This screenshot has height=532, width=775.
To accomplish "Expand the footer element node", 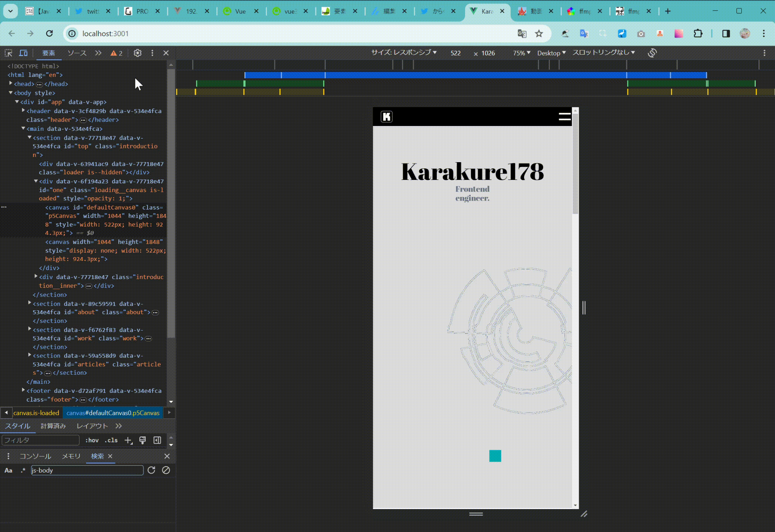I will 23,390.
